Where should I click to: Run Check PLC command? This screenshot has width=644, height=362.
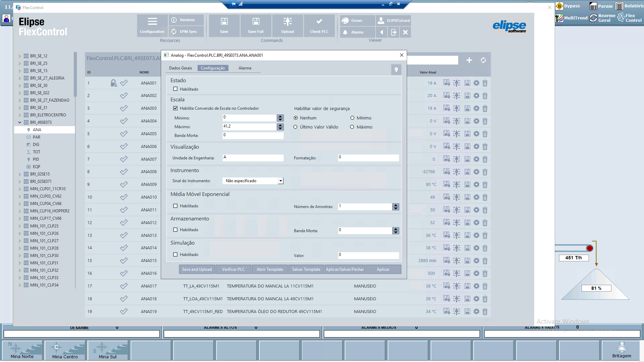319,25
